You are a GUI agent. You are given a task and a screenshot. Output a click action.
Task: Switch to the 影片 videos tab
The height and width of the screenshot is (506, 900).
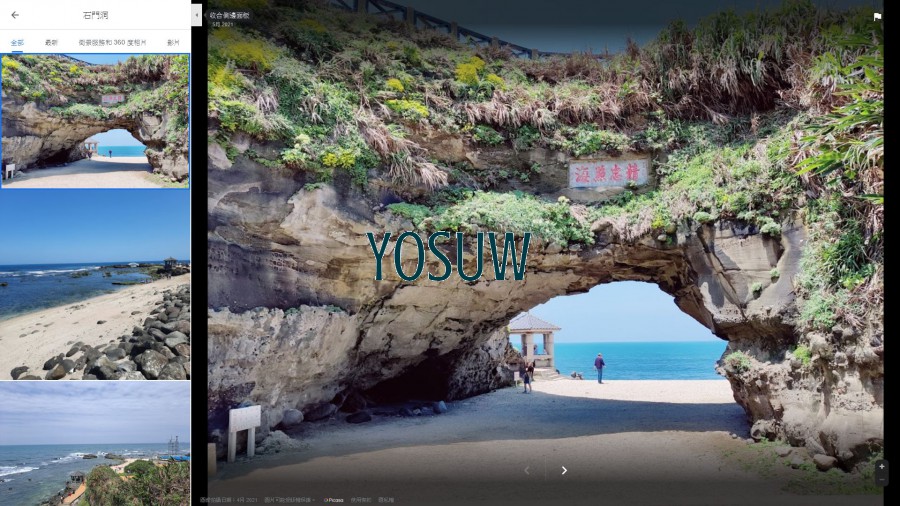pyautogui.click(x=173, y=43)
